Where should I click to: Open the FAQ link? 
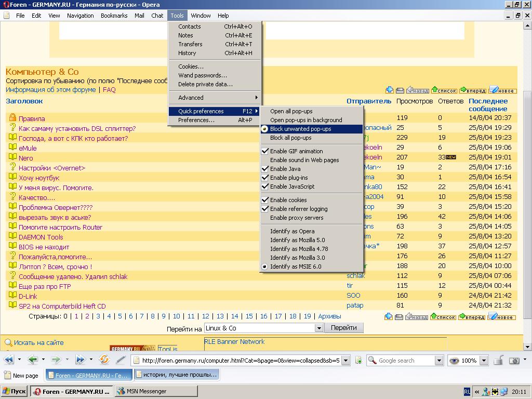click(x=109, y=90)
